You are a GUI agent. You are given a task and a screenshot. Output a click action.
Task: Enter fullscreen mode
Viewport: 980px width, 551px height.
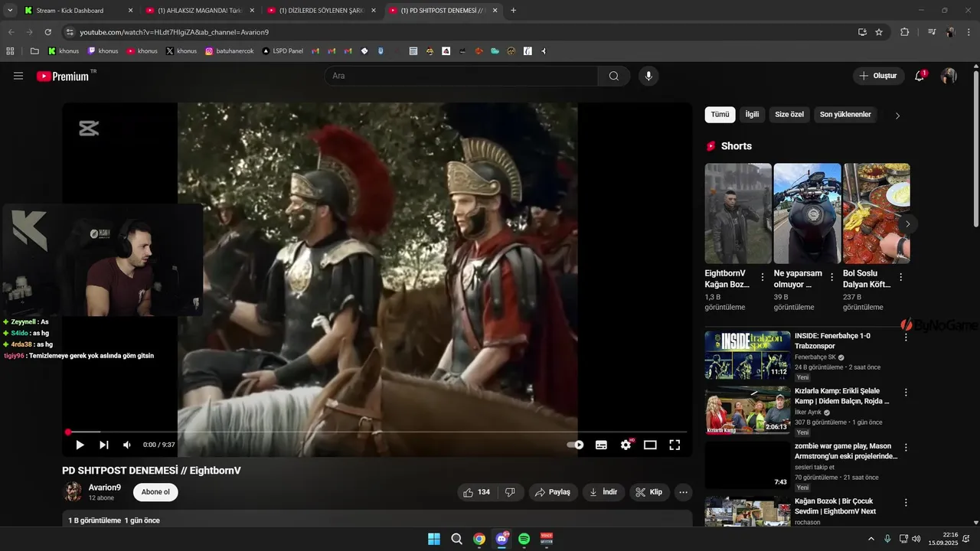tap(675, 445)
